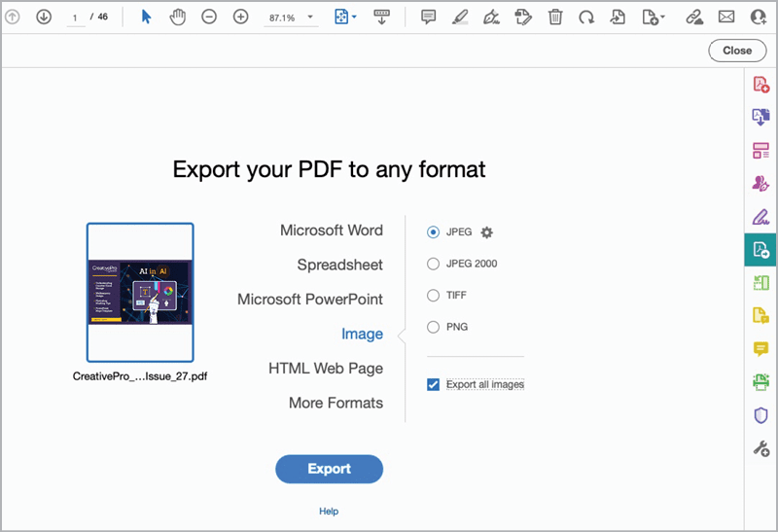
Task: Zoom out with minus icon
Action: (209, 17)
